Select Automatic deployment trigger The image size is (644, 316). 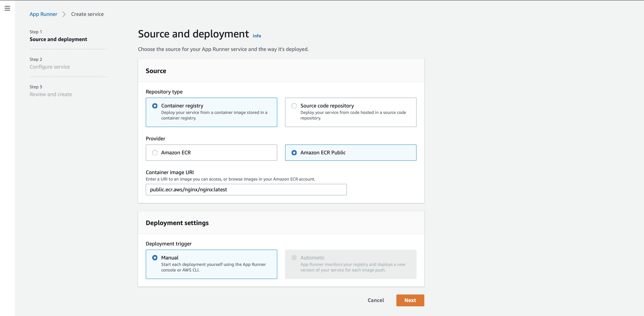point(351,264)
